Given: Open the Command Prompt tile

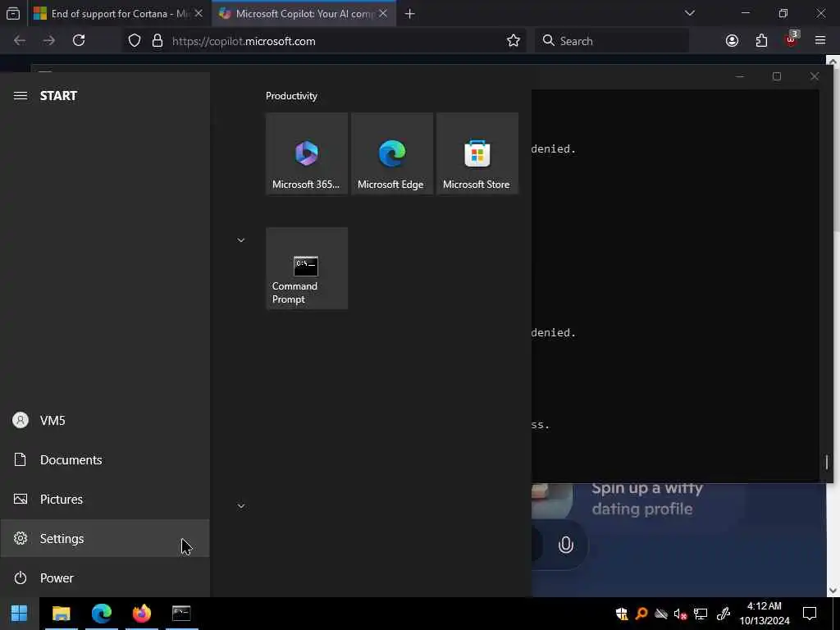Looking at the screenshot, I should tap(307, 268).
